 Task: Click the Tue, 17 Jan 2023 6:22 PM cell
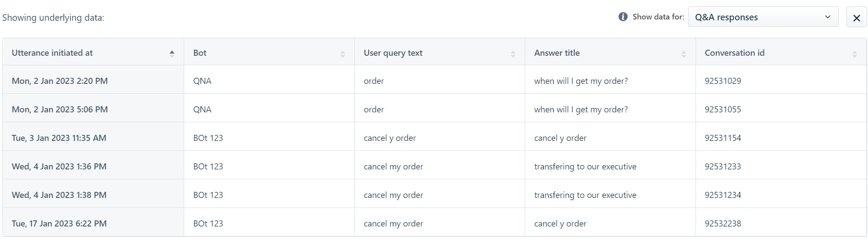click(93, 223)
